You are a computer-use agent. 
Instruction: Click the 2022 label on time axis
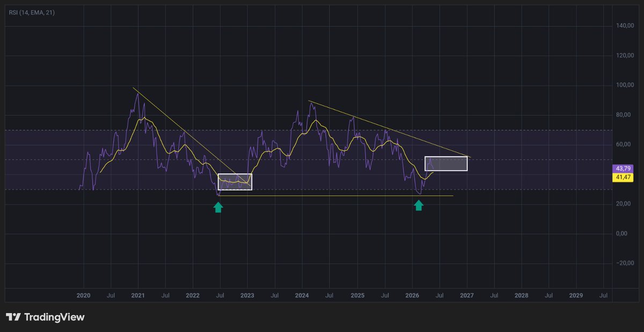(193, 296)
